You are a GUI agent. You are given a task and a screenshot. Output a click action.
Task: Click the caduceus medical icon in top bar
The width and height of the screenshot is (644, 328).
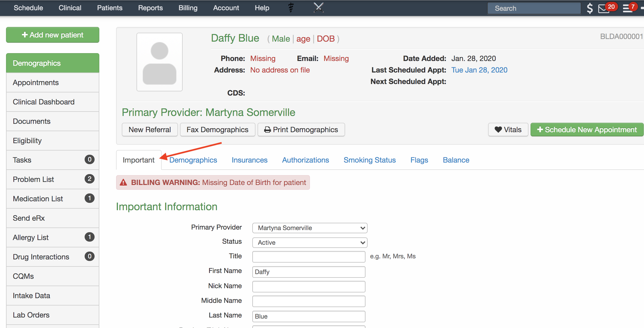pyautogui.click(x=291, y=8)
